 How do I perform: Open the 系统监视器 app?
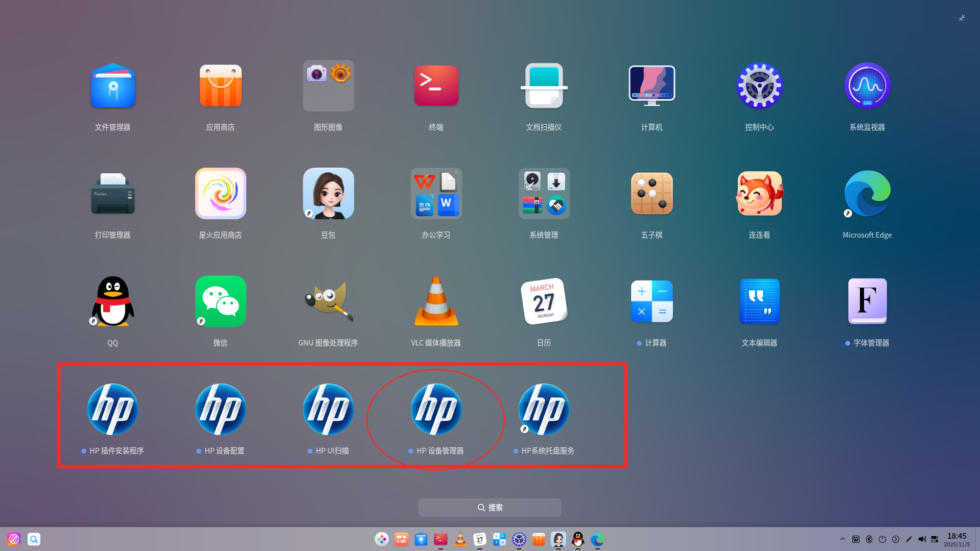(x=867, y=86)
